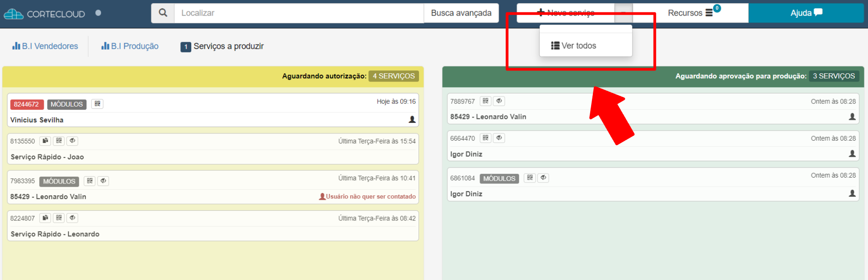Toggle the visibility icon on service 6861084

click(x=543, y=178)
